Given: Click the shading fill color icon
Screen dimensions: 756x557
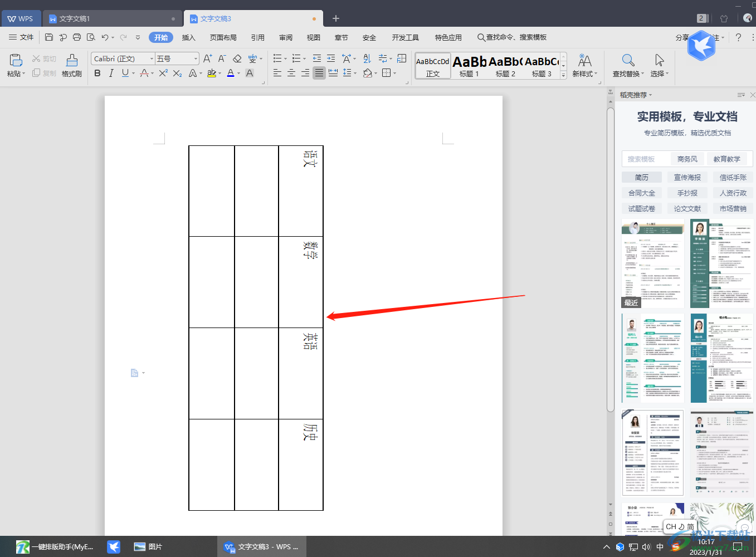Looking at the screenshot, I should pyautogui.click(x=367, y=73).
